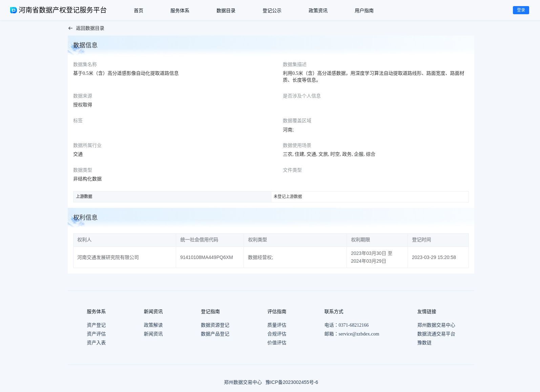Click the 交通 industry value
Image resolution: width=540 pixels, height=392 pixels.
pyautogui.click(x=78, y=154)
